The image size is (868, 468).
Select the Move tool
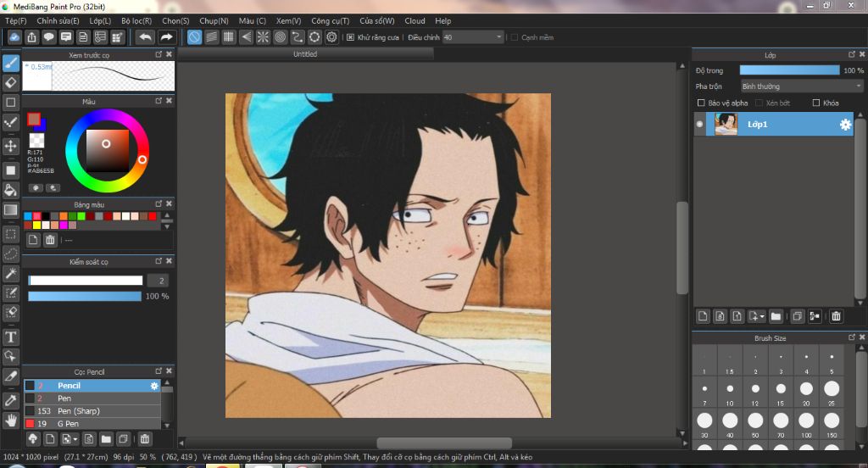[10, 146]
